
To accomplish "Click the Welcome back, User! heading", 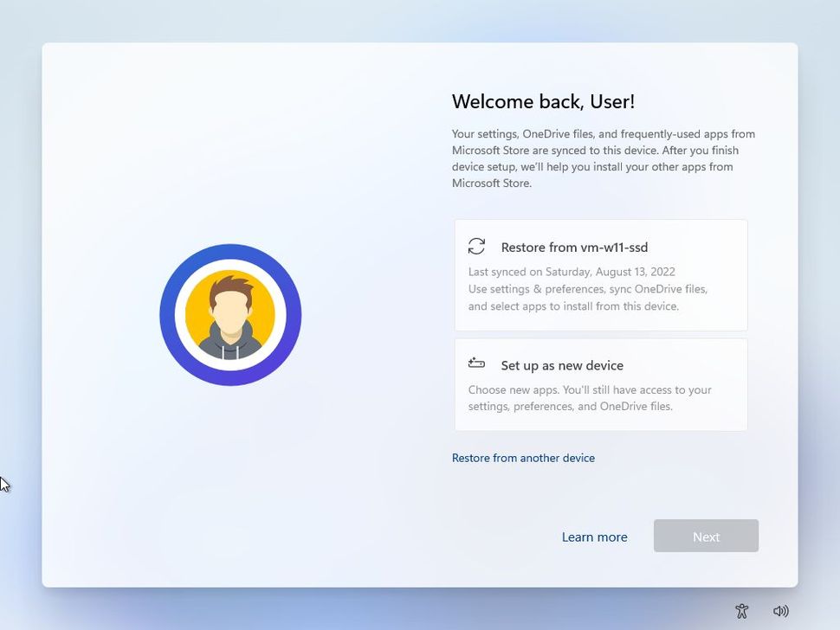I will (544, 101).
